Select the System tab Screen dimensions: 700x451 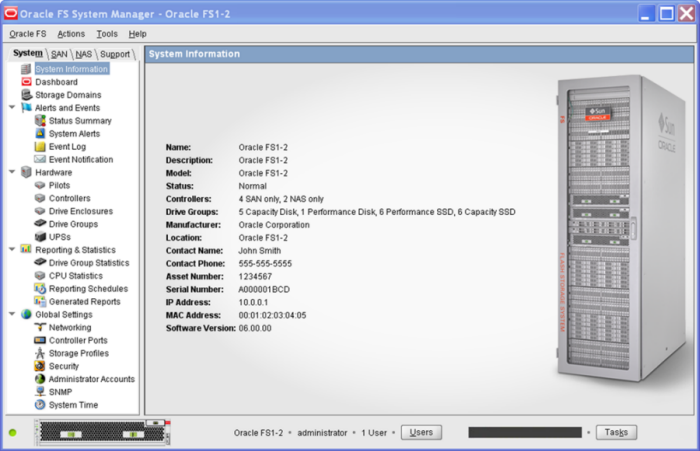(x=28, y=53)
